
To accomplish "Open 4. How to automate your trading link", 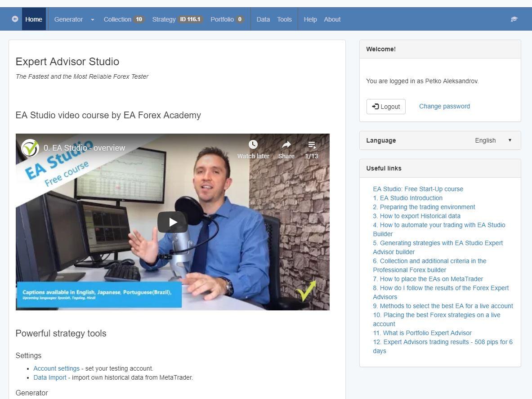I will point(439,229).
